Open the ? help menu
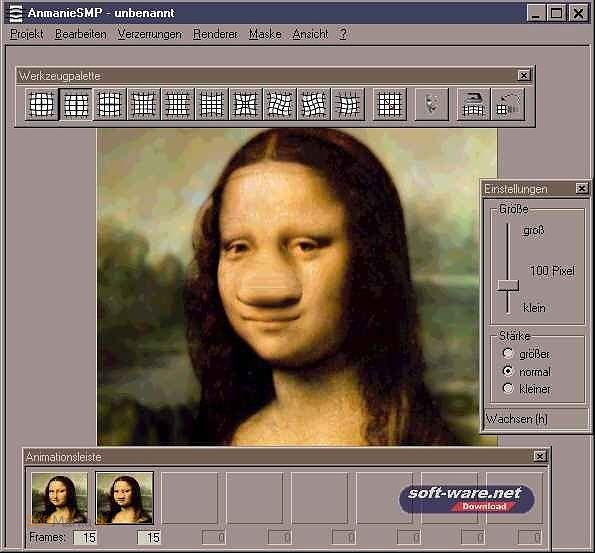Image resolution: width=595 pixels, height=553 pixels. [343, 34]
